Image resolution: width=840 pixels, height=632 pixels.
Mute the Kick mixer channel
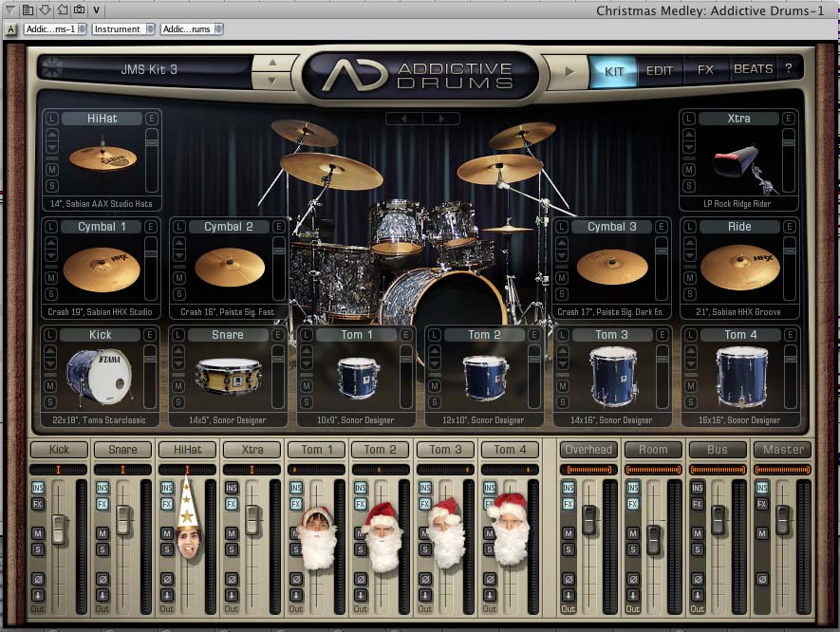pos(38,533)
